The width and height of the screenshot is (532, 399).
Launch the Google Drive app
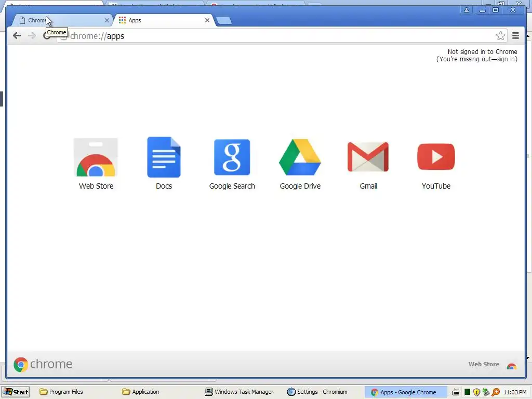300,157
